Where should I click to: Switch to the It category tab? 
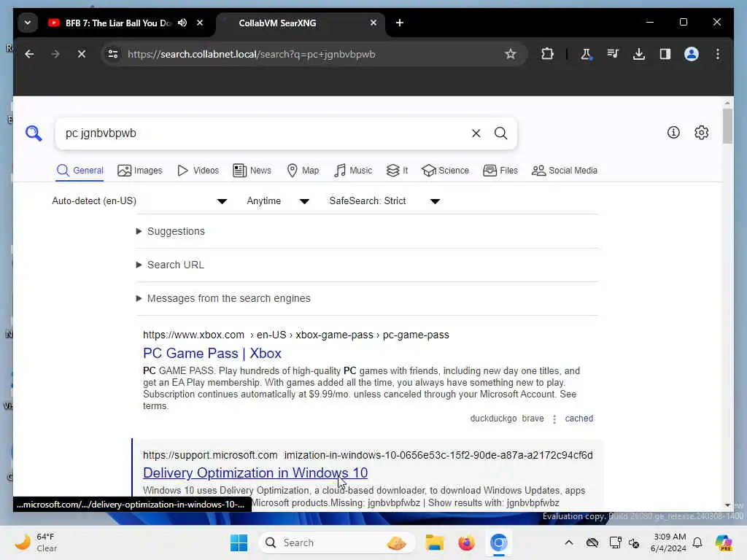[x=397, y=171]
